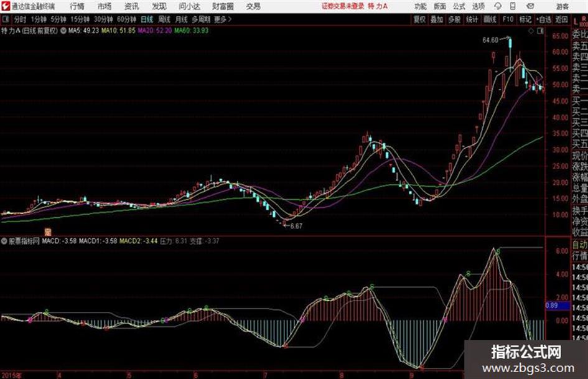Open the 功能 menu
This screenshot has height=379, width=588.
point(421,6)
